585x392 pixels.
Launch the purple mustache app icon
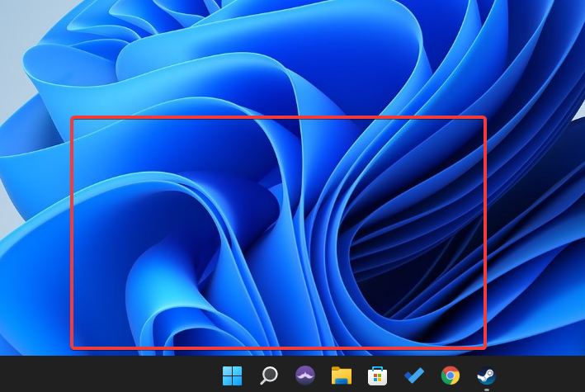(305, 375)
